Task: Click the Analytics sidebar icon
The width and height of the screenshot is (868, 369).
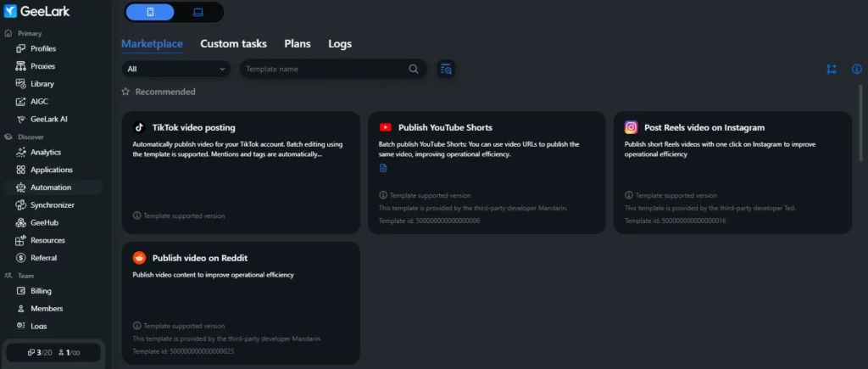Action: pyautogui.click(x=20, y=153)
